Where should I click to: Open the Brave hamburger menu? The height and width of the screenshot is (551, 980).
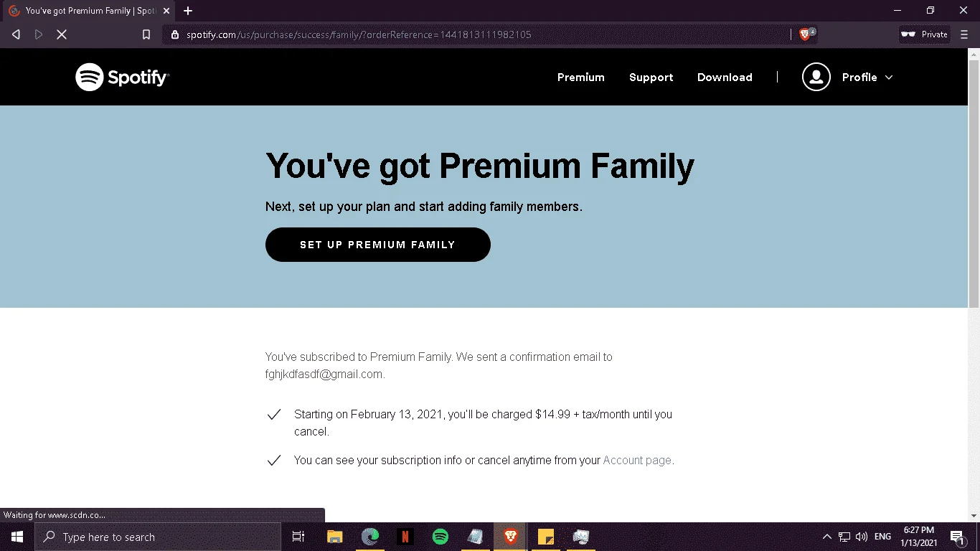(964, 34)
